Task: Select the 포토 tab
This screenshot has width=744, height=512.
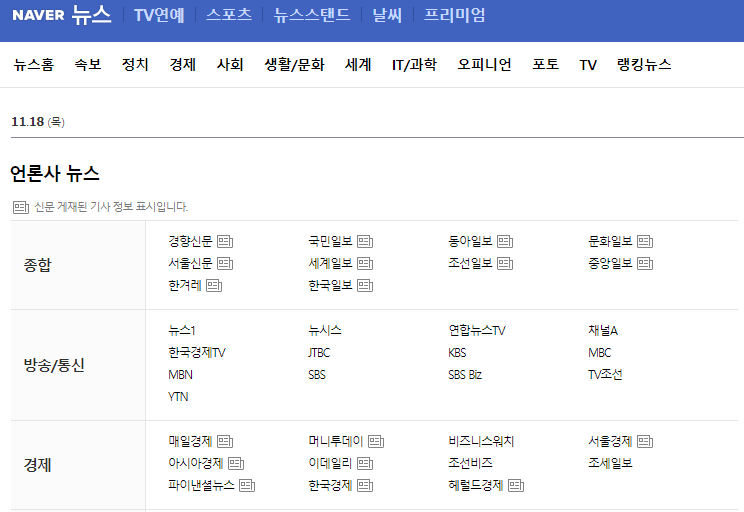Action: (546, 65)
